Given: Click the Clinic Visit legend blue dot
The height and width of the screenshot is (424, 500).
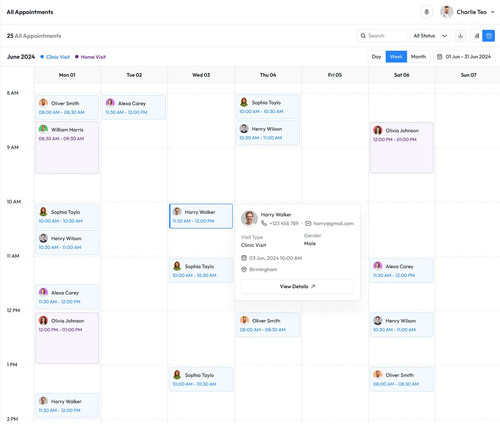Looking at the screenshot, I should click(x=42, y=57).
